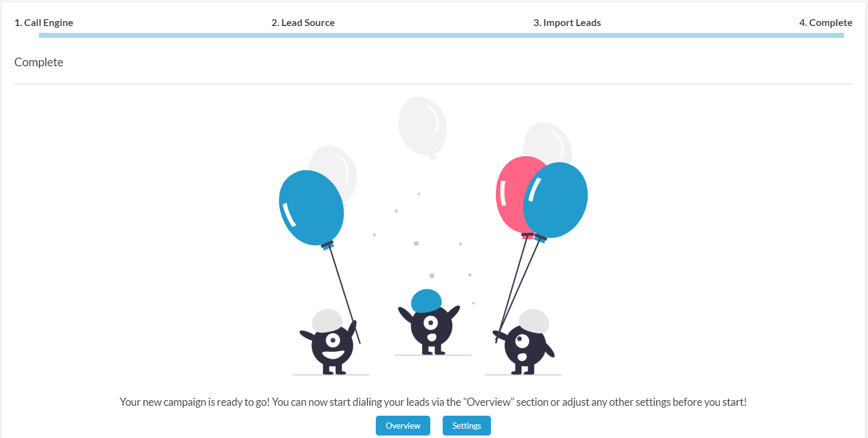
Task: Open the campaign Overview section
Action: [402, 426]
